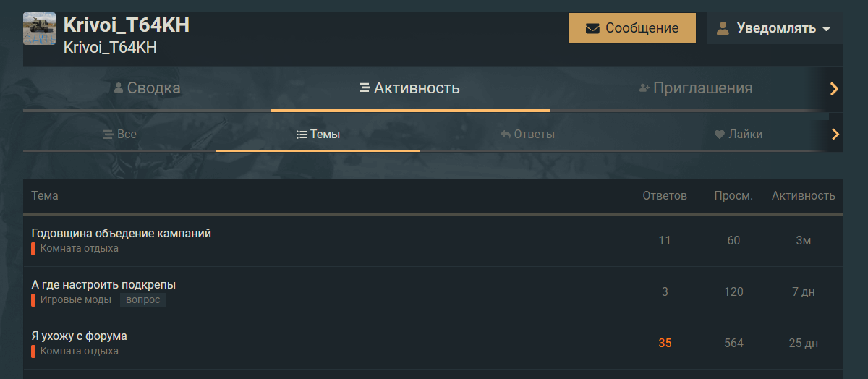Open the Приглашения tab
The height and width of the screenshot is (379, 868).
click(695, 88)
